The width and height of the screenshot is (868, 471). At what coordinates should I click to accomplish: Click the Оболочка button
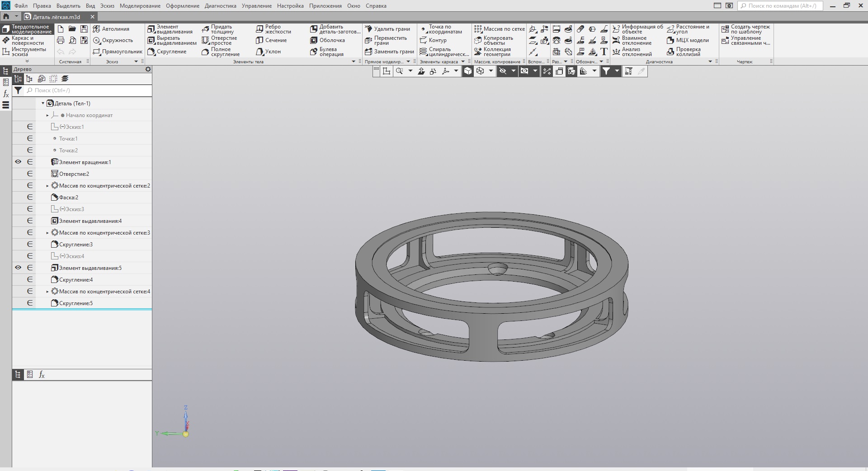328,40
